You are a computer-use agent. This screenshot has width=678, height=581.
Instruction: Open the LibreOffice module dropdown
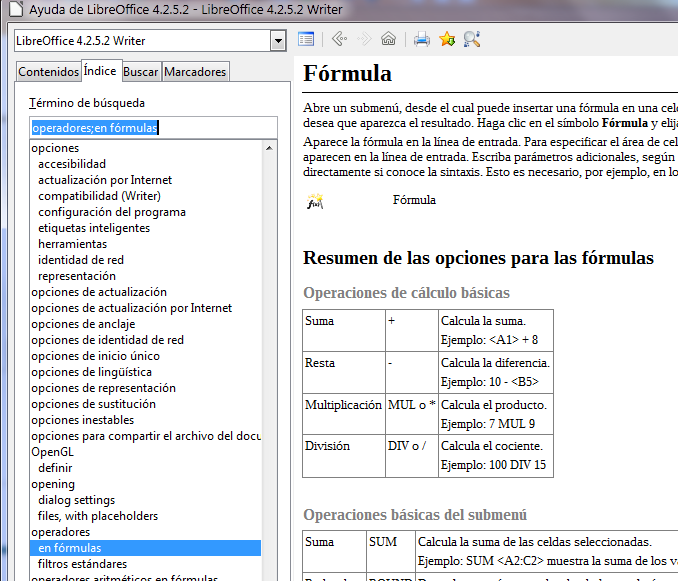278,41
